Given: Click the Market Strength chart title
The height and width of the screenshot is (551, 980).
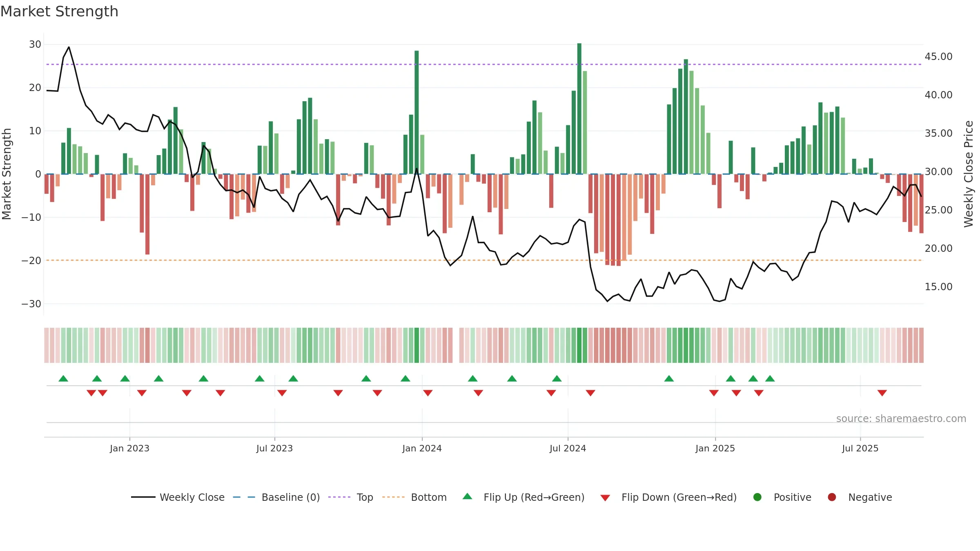Looking at the screenshot, I should (59, 11).
